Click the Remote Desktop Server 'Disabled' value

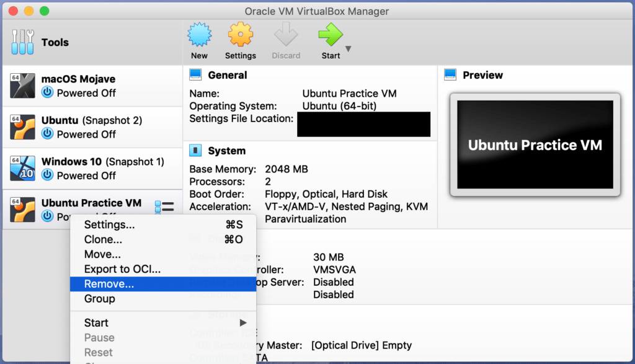[333, 282]
